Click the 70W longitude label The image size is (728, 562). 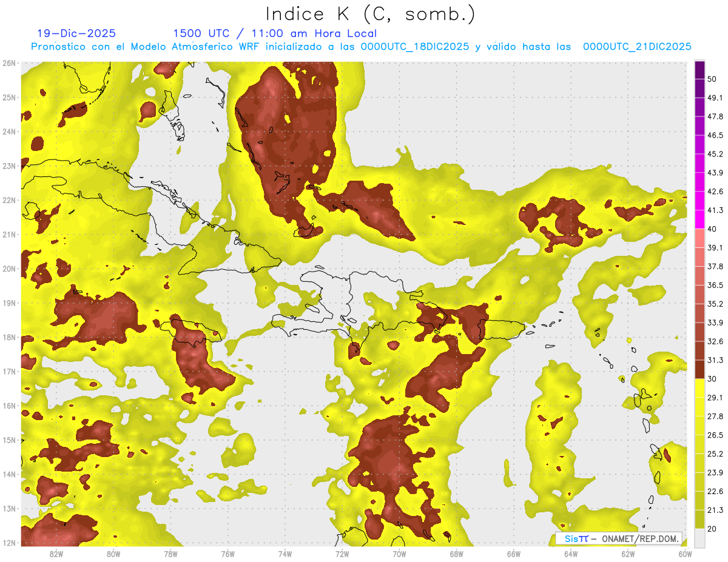pyautogui.click(x=399, y=554)
